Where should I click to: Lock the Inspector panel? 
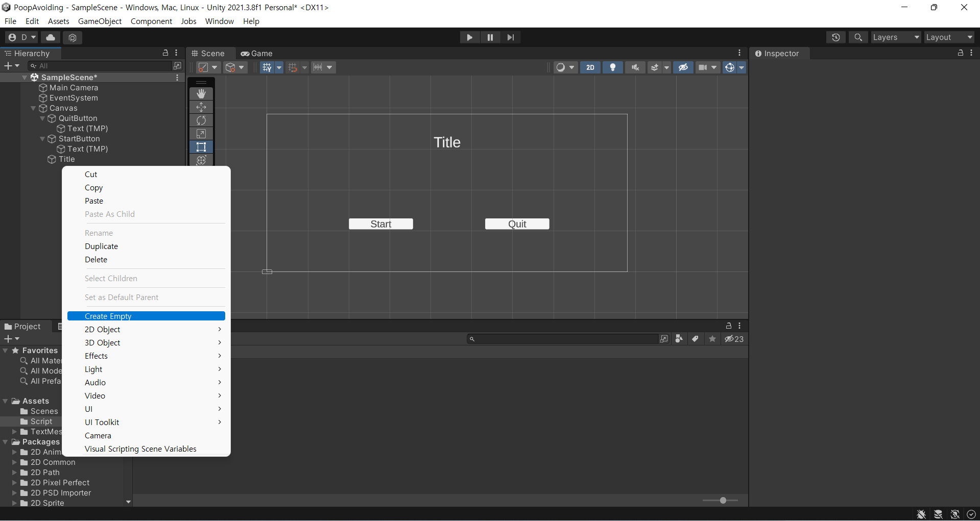960,53
